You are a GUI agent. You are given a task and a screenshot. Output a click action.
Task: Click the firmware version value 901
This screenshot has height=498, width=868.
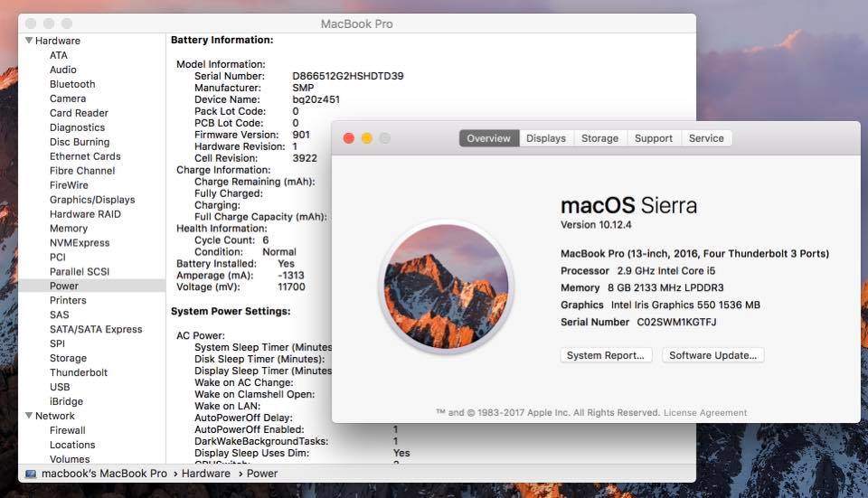coord(301,135)
